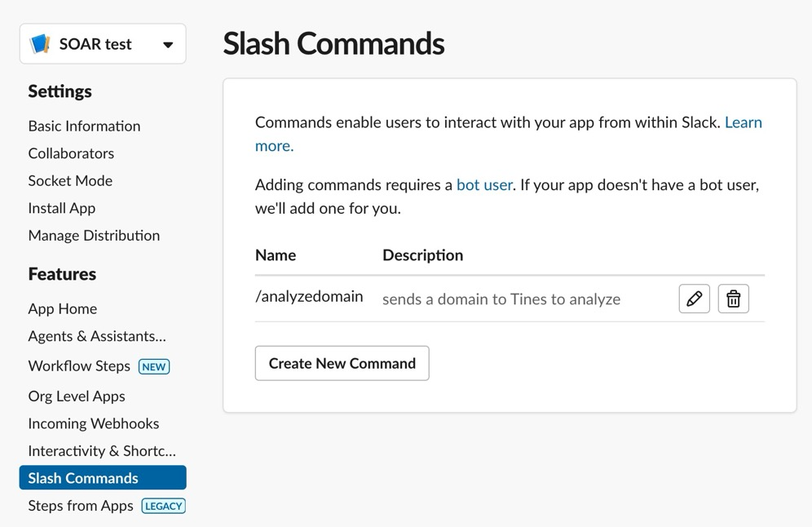Open the bot user link

coord(484,185)
